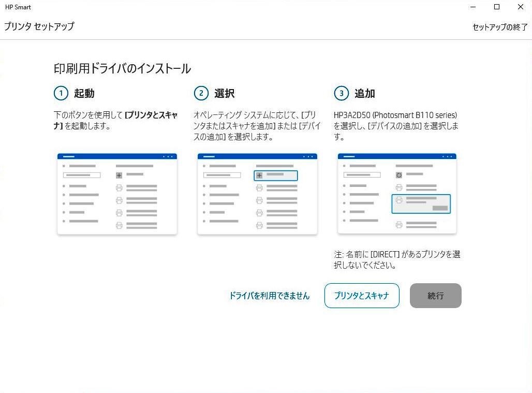Screen dimensions: 532x393
Task: Open プリンタとスキャナ settings button
Action: click(362, 296)
